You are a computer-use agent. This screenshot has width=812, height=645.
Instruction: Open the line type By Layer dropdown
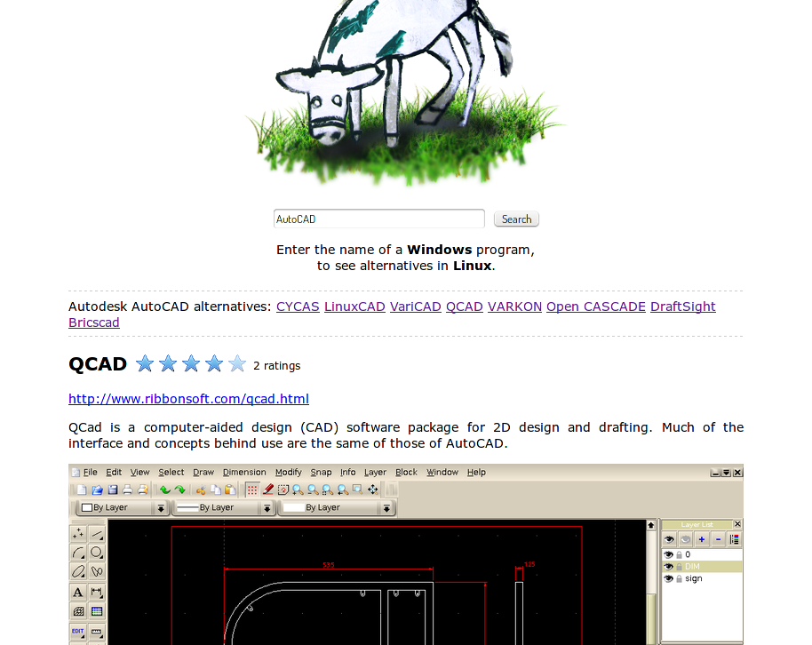pyautogui.click(x=337, y=507)
